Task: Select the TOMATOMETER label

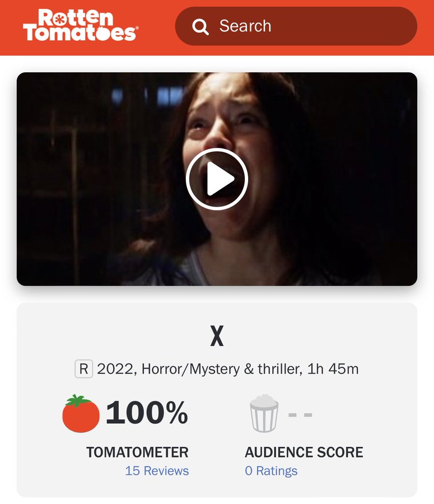Action: coord(137,452)
